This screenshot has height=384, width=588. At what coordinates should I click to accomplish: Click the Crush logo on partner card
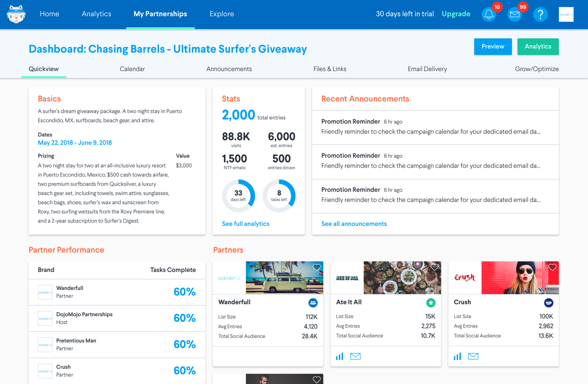coord(465,278)
